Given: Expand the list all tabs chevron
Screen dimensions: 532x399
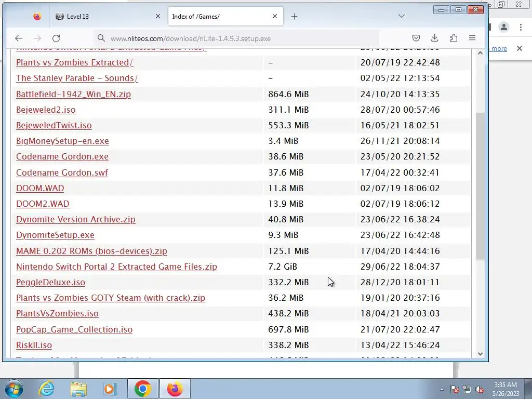Looking at the screenshot, I should (x=402, y=16).
